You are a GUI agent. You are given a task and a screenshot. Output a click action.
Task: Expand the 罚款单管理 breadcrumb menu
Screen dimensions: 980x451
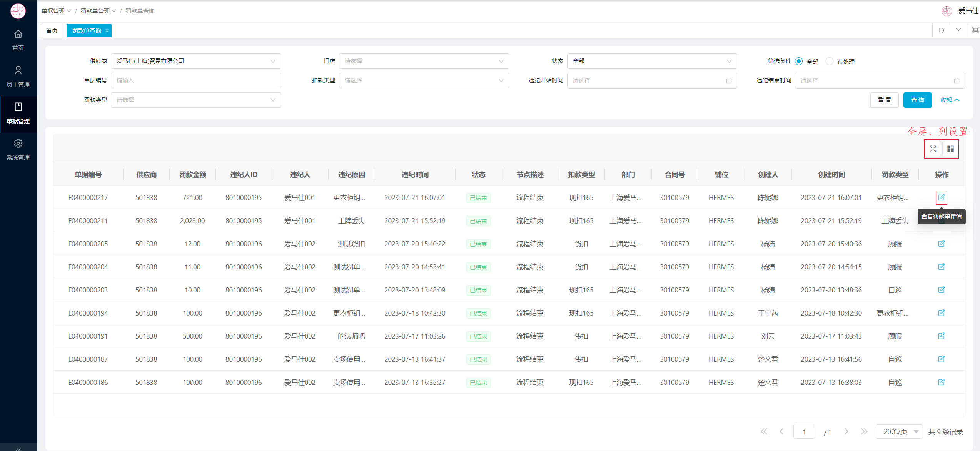click(98, 11)
